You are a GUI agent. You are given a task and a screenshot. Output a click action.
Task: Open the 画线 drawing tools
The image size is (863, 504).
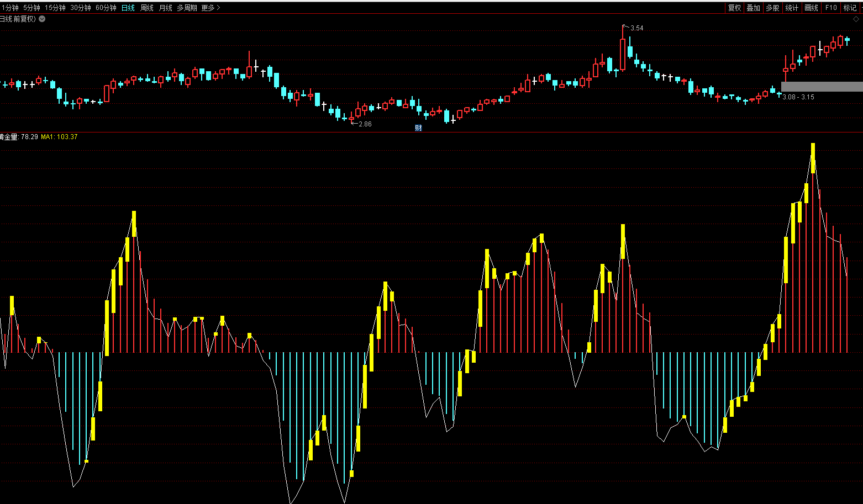pos(811,8)
